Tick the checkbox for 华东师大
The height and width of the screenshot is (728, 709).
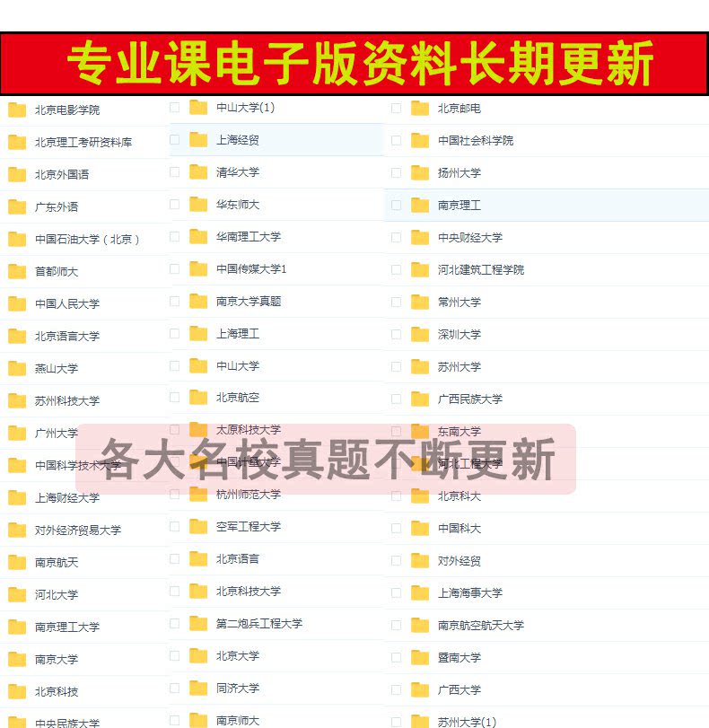tap(175, 205)
